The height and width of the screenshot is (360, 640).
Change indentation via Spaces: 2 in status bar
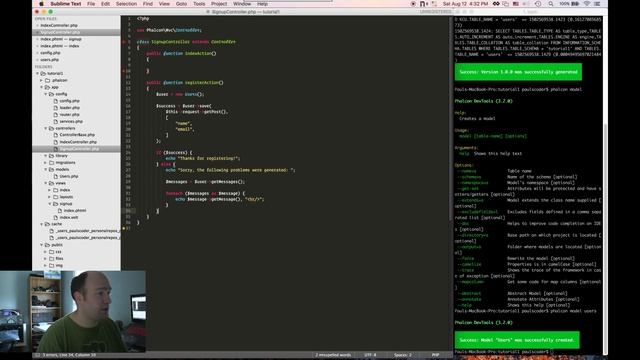[403, 355]
